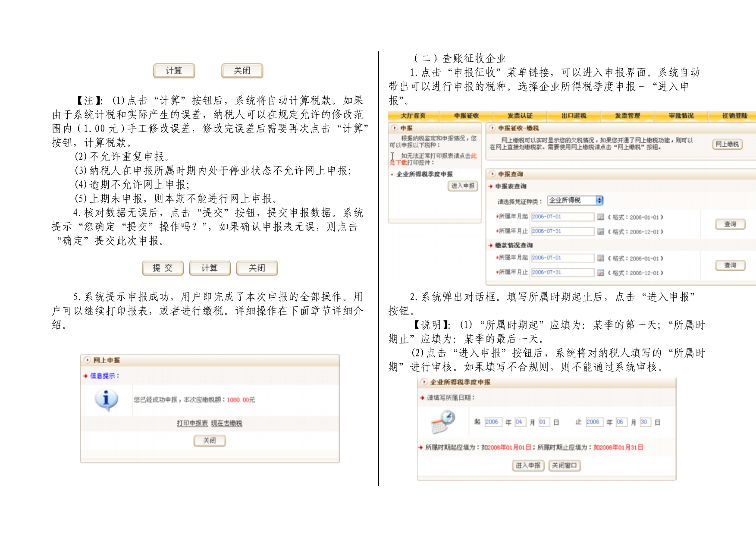756x535 pixels.
Task: Click the start month field showing 04
Action: pos(520,422)
